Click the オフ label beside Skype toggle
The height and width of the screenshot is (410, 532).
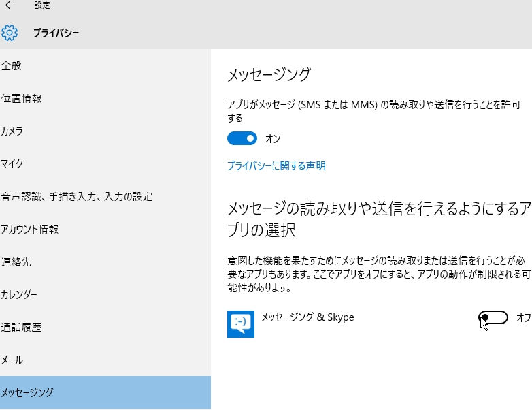tap(524, 317)
